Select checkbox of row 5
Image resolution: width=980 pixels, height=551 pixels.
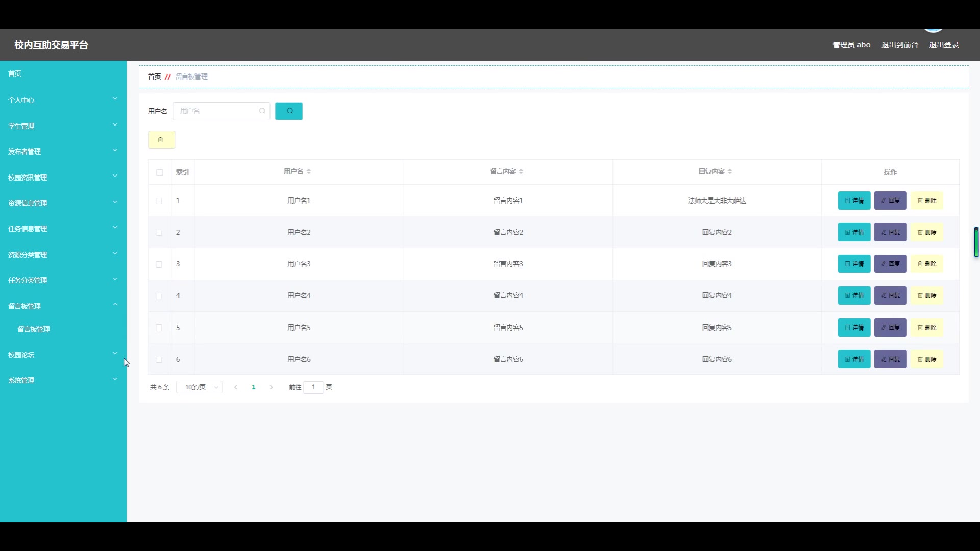click(x=159, y=328)
